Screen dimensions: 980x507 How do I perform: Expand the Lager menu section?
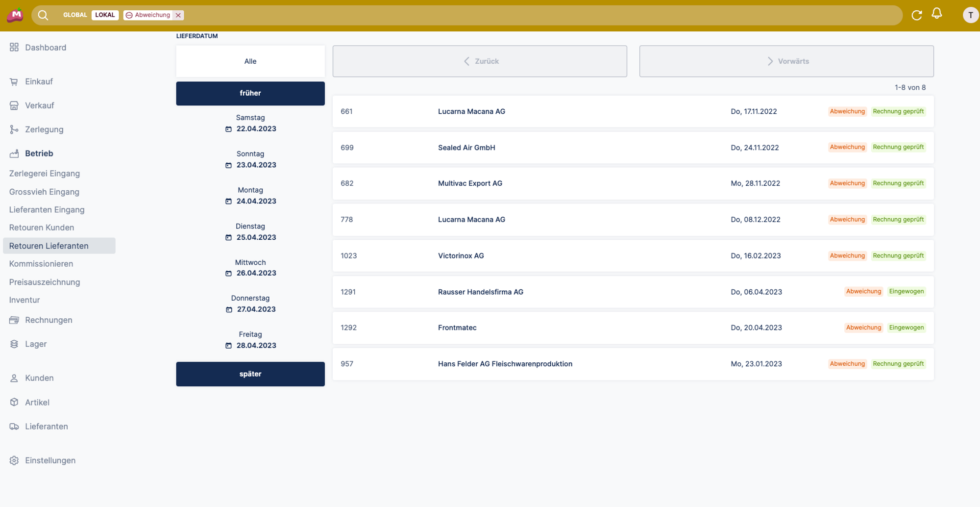tap(36, 344)
